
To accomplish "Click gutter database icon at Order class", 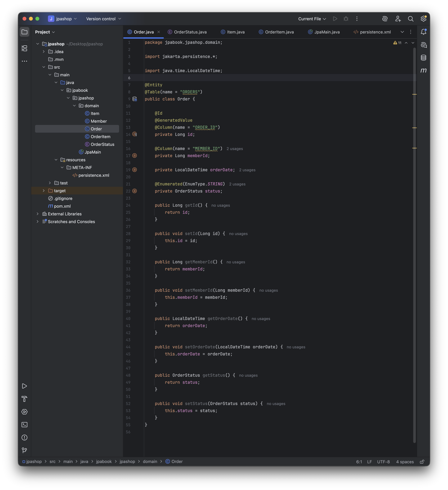I will [135, 99].
